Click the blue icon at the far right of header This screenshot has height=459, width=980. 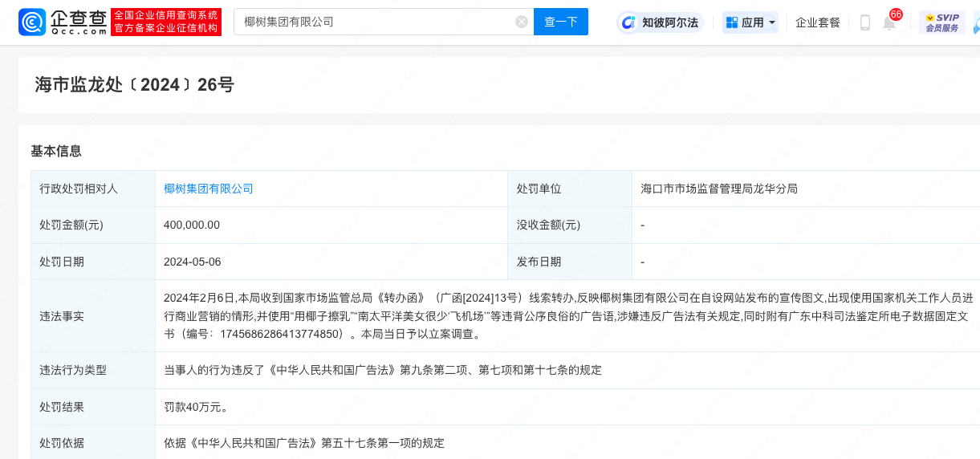coord(976,22)
